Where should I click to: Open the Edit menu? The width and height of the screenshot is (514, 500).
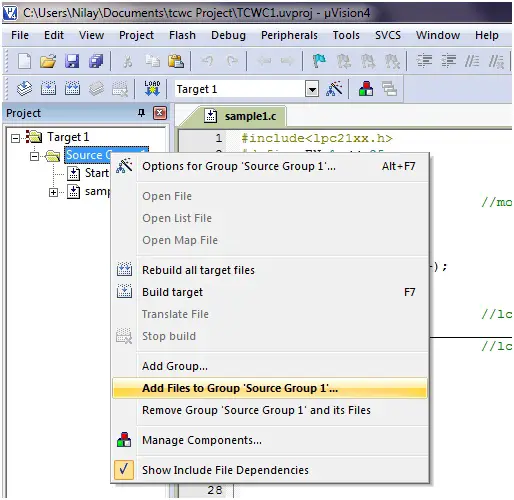(54, 35)
